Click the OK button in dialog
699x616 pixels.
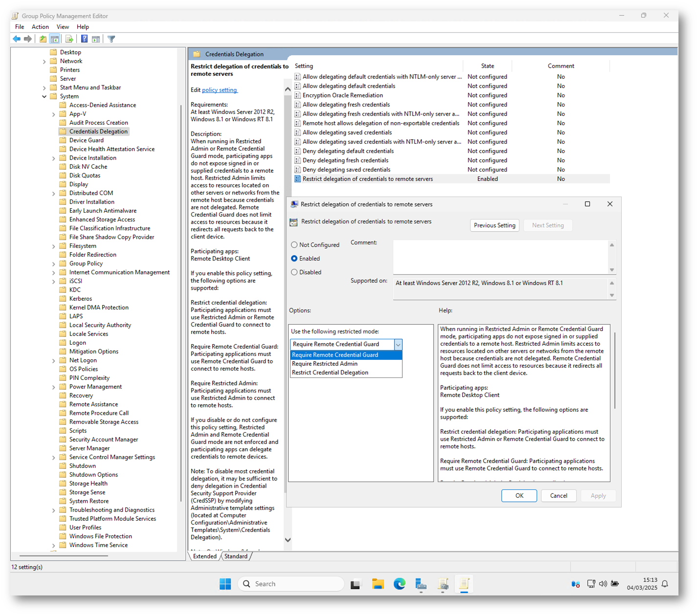point(519,496)
